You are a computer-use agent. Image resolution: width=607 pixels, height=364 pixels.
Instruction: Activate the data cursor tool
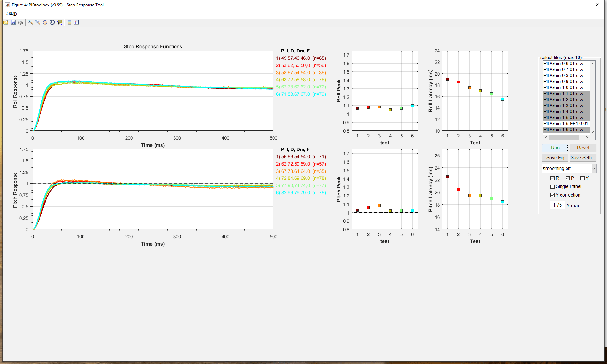[x=59, y=22]
